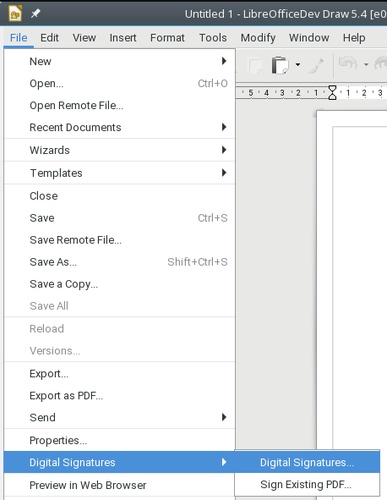Click the ruler indent hourglass marker
This screenshot has height=500, width=387.
[x=332, y=93]
